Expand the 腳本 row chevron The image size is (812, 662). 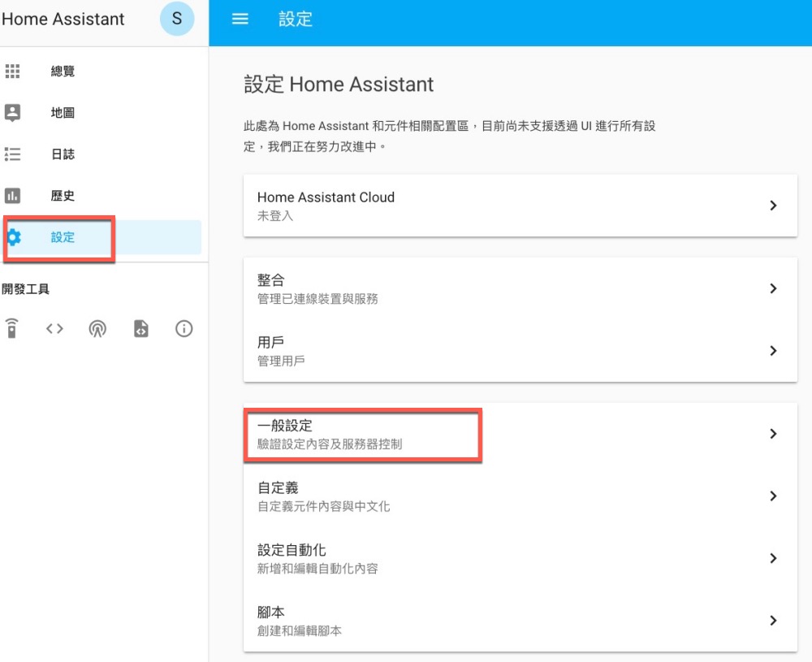[x=773, y=620]
